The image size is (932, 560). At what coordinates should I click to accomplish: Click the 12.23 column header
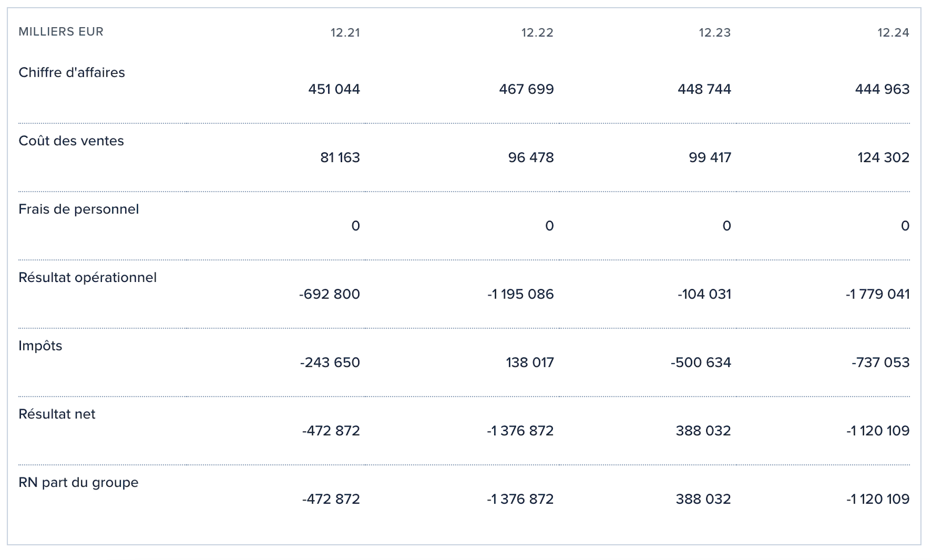tap(715, 33)
